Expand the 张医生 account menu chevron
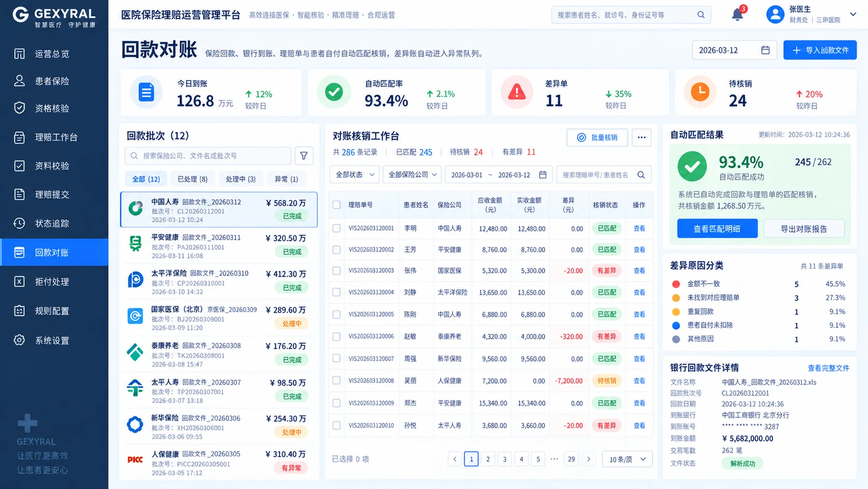This screenshot has width=868, height=489. 853,15
